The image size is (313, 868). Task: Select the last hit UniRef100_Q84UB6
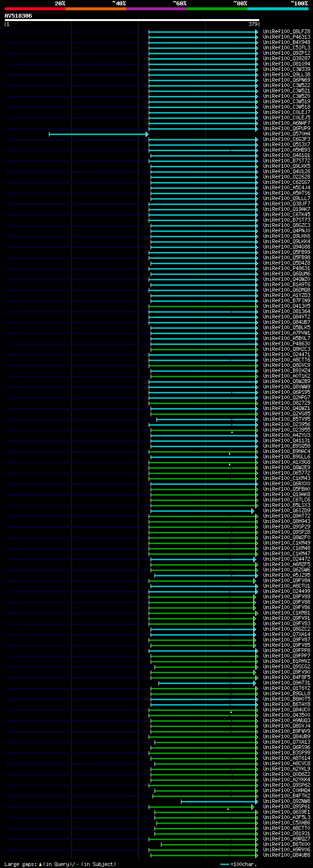pos(287,855)
